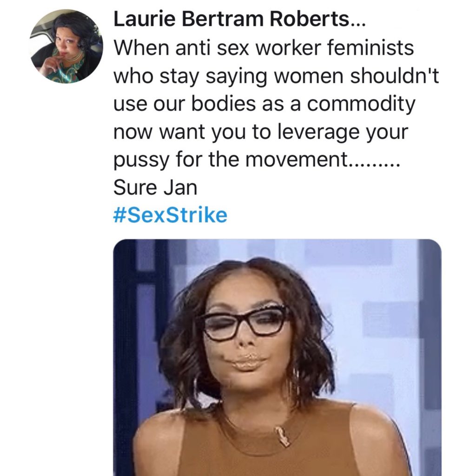
Task: Click the tweet line 'use our bodies as a commodity'
Action: coord(264,104)
